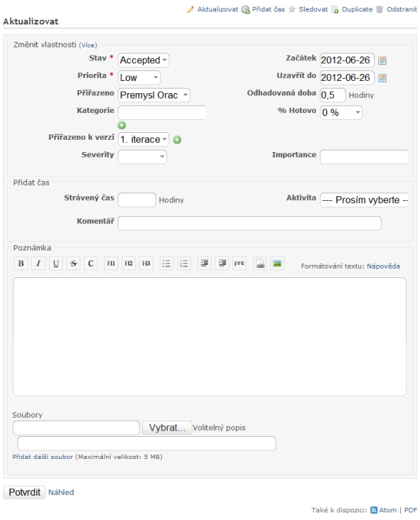
Task: Expand the Priorita dropdown
Action: tap(139, 78)
